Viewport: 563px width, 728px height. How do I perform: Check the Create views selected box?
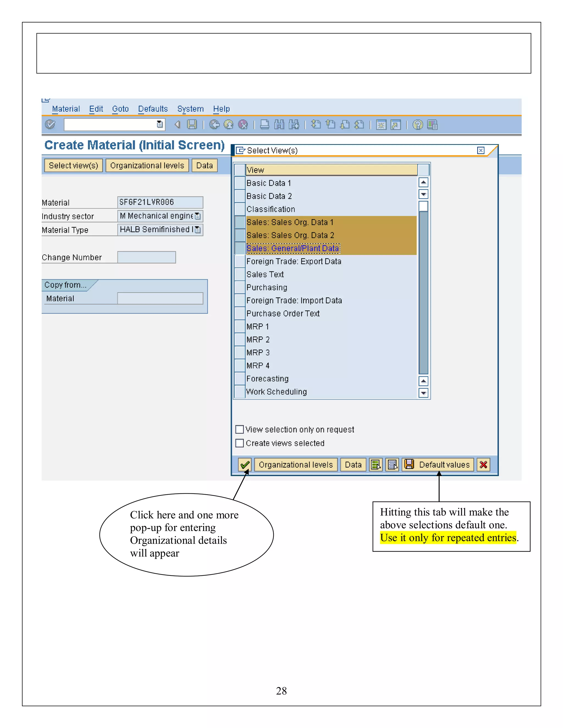(239, 443)
